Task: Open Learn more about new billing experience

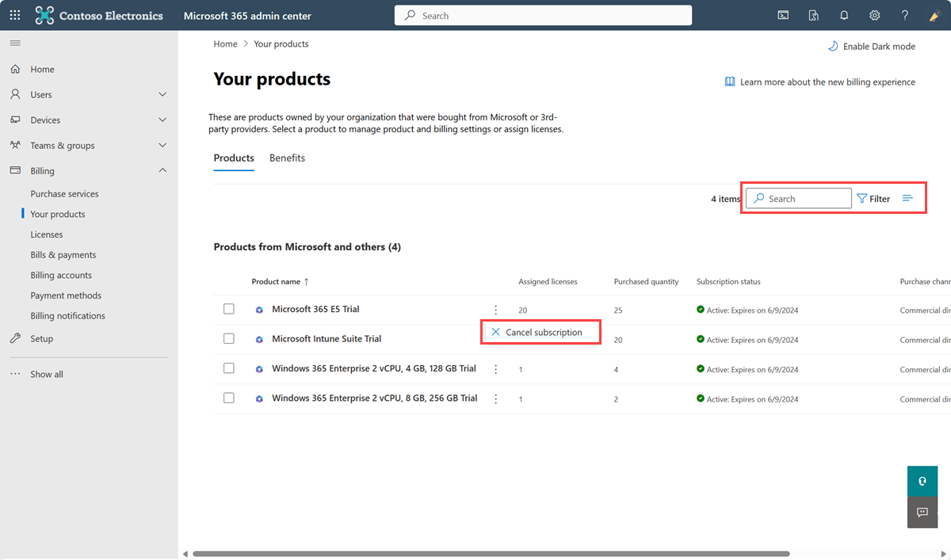Action: pyautogui.click(x=827, y=82)
